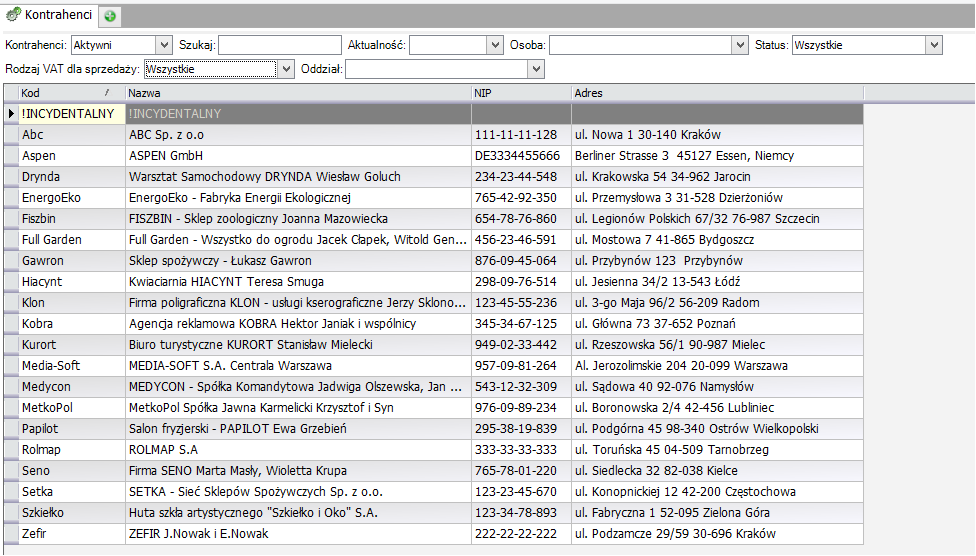Sort by the Kod column header

(x=72, y=93)
